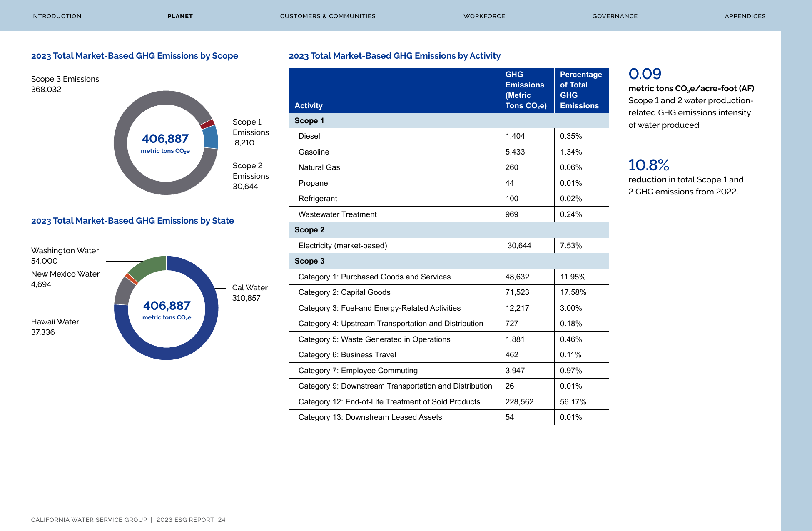Go to Customers & Communities tab
This screenshot has width=812, height=531.
(x=328, y=16)
